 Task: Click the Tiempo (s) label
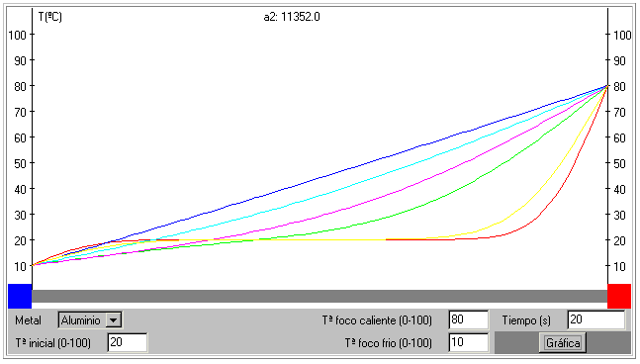click(x=526, y=320)
